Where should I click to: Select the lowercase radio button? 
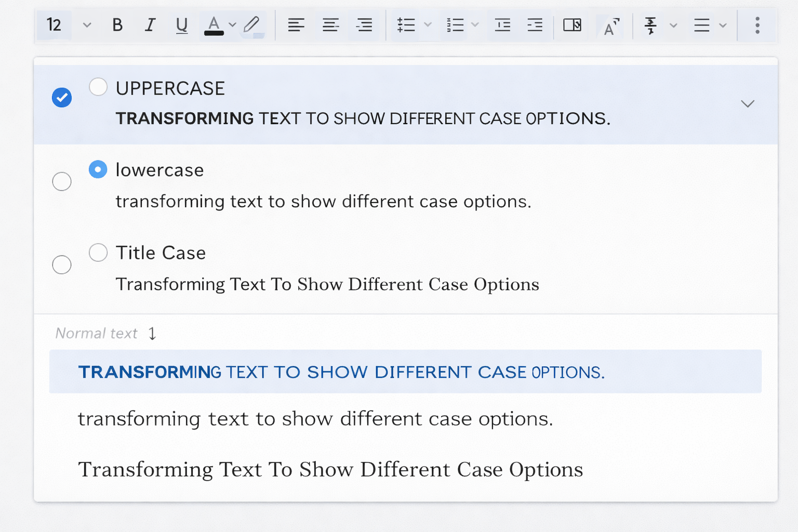98,169
